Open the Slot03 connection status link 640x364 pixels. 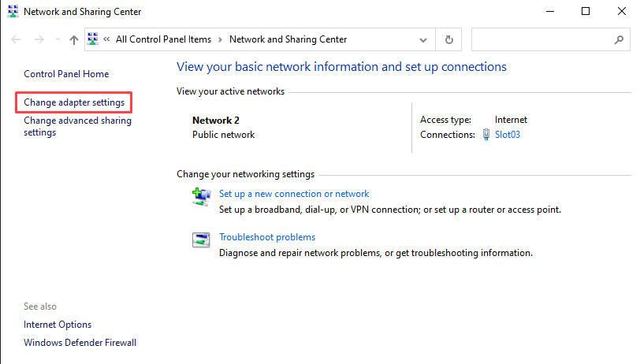pyautogui.click(x=508, y=135)
